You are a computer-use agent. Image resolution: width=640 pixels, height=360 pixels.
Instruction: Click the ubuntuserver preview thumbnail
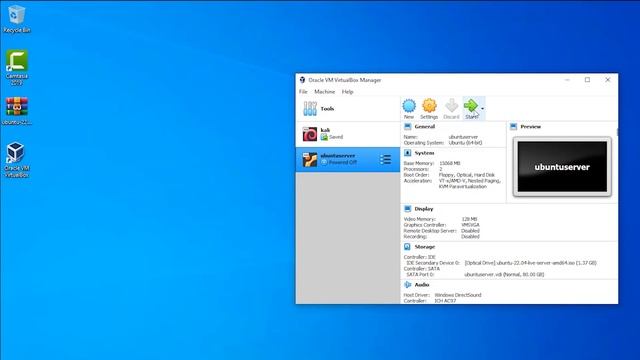562,167
